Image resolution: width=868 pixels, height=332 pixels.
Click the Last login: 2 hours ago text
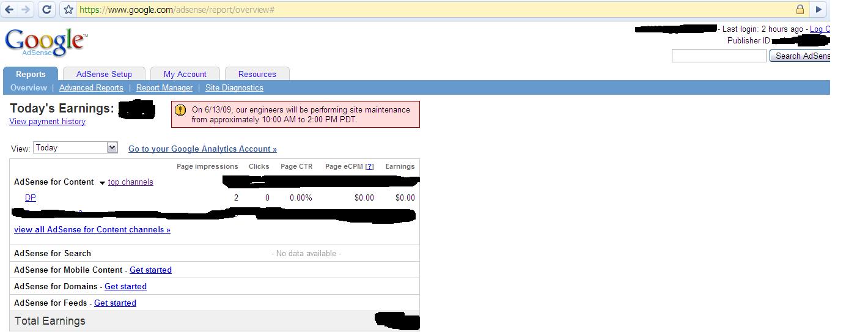(763, 29)
